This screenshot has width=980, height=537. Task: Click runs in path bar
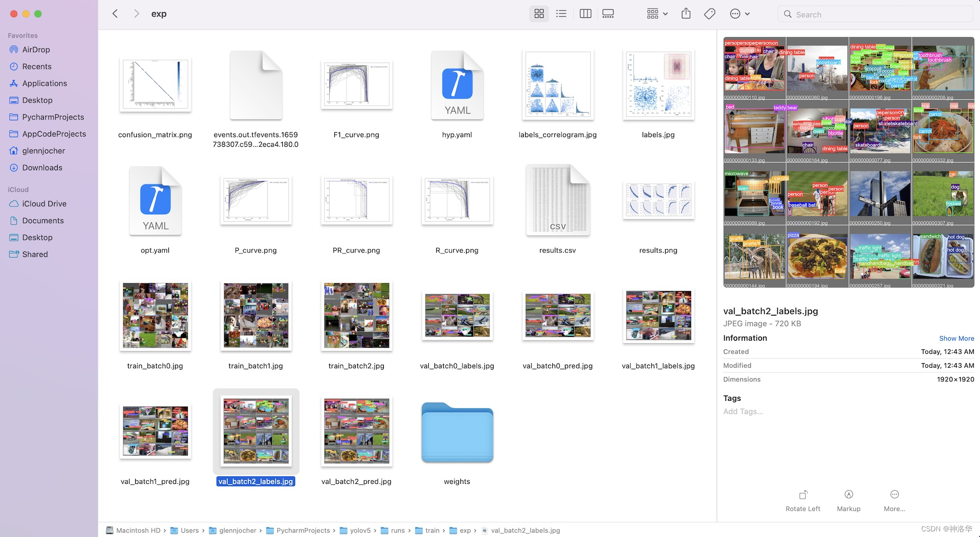393,530
